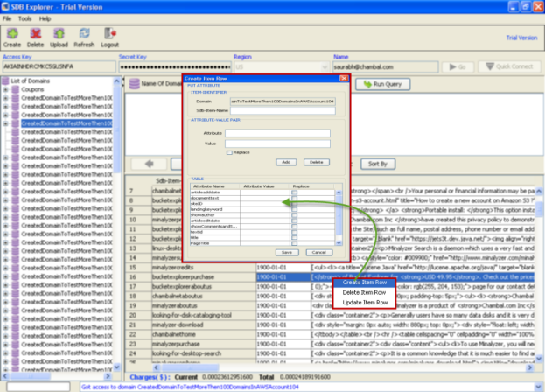The height and width of the screenshot is (392, 545).
Task: Open the Region dropdown
Action: [x=325, y=66]
